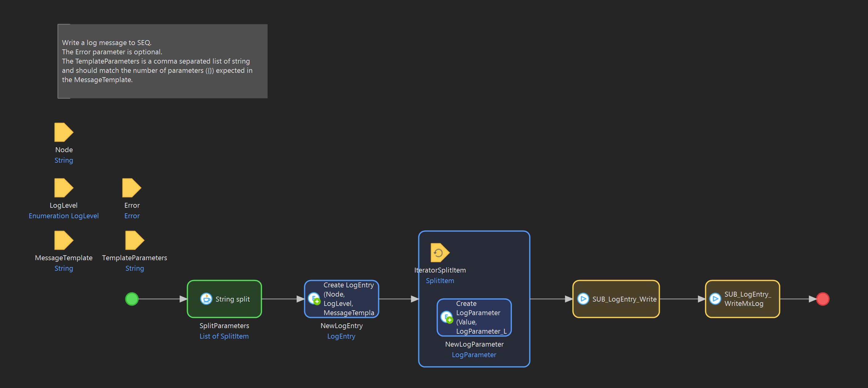Select the SUB_LogEntry_Write activity block

click(616, 299)
